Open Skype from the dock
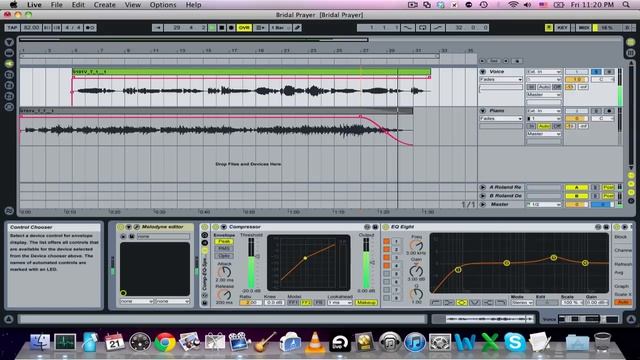640x360 pixels. 514,342
